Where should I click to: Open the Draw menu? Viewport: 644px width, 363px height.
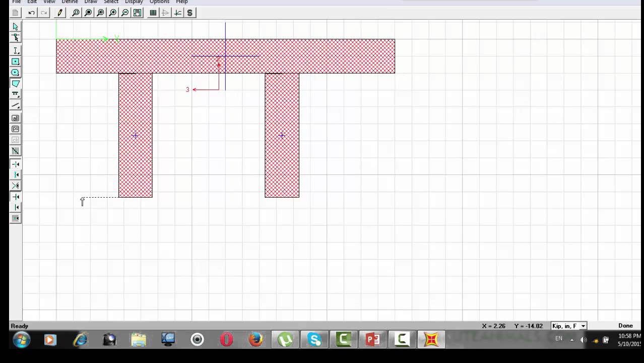[x=91, y=2]
